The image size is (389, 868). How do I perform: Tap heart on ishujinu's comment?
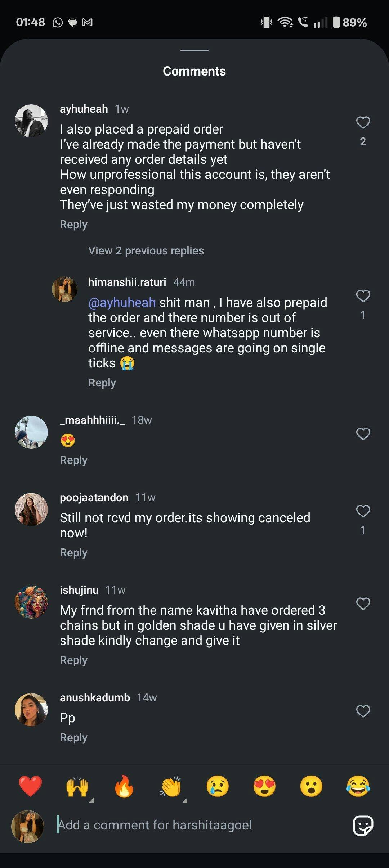[363, 603]
